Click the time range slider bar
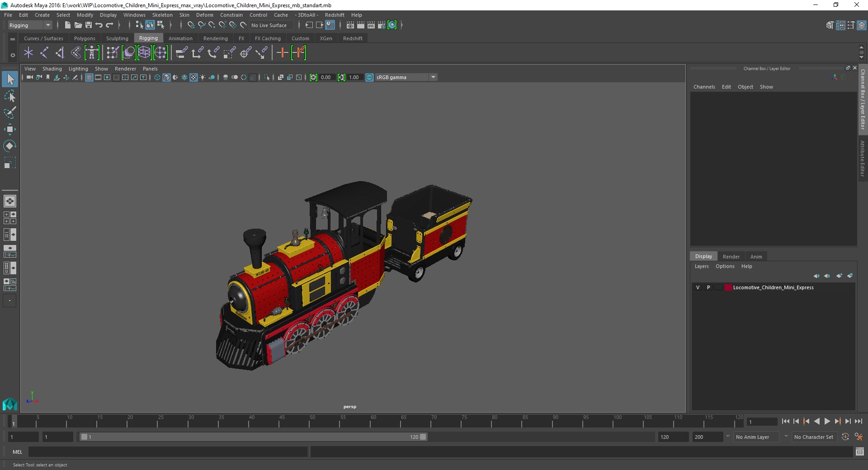868x470 pixels. 253,437
